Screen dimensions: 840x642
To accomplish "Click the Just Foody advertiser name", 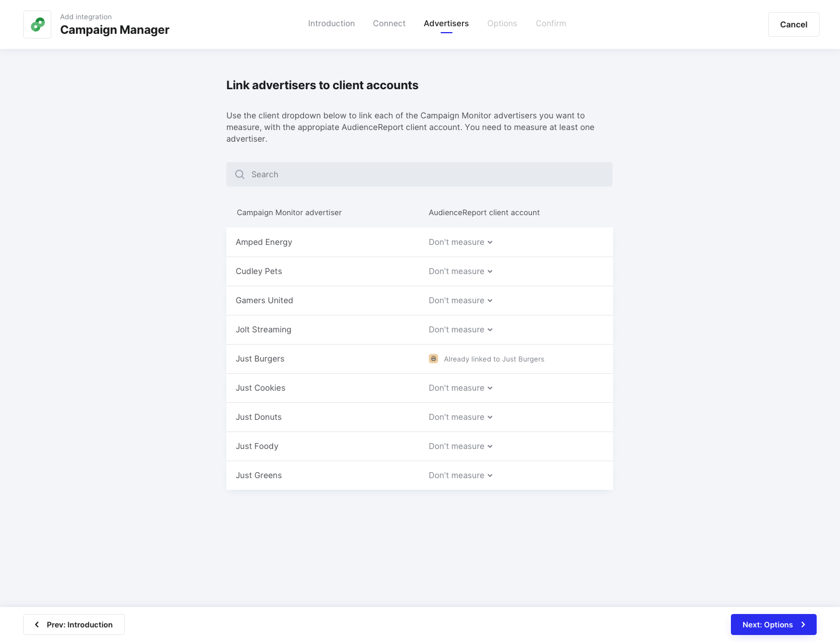I will [x=257, y=446].
